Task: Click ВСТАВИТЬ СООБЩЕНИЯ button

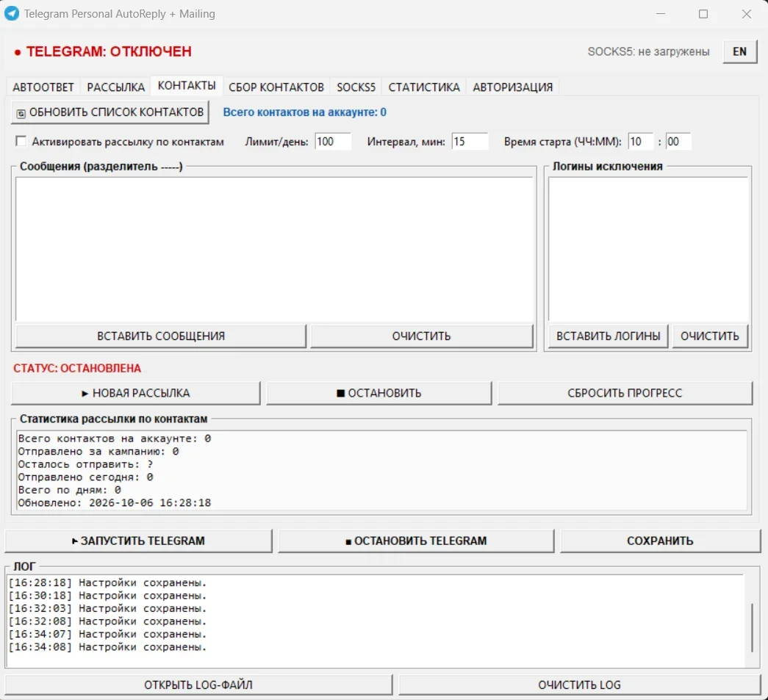Action: pyautogui.click(x=161, y=336)
